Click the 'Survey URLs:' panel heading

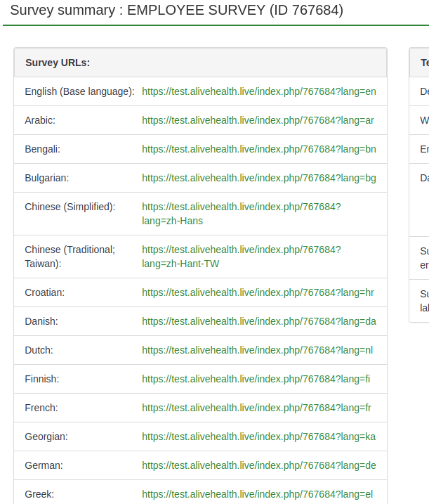point(58,63)
